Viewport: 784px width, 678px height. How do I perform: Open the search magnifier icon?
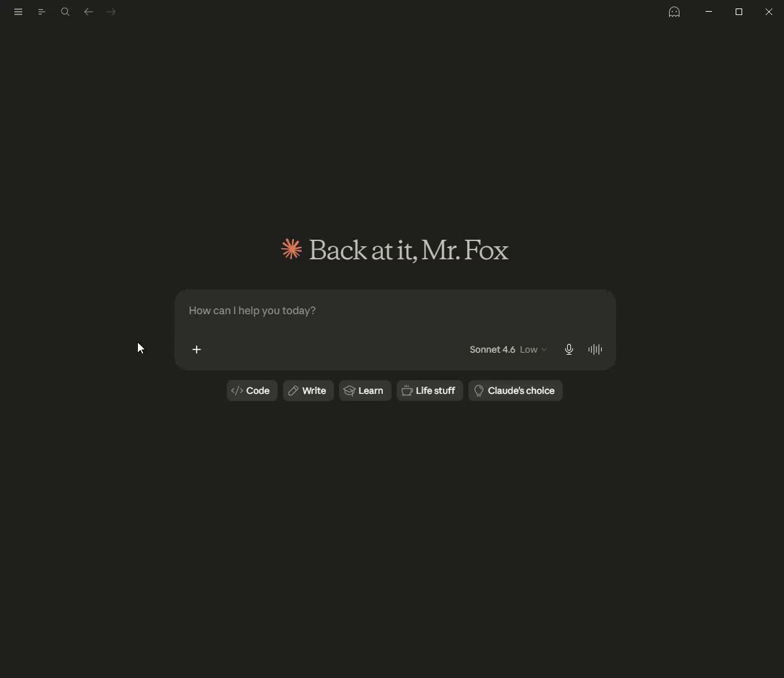point(65,12)
